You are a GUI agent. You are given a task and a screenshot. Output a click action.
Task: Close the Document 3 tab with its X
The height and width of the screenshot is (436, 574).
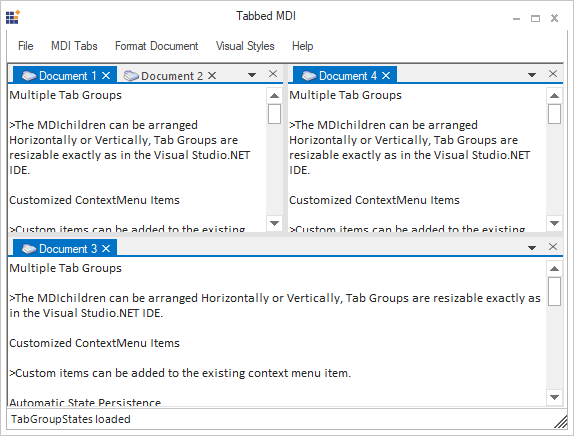106,249
